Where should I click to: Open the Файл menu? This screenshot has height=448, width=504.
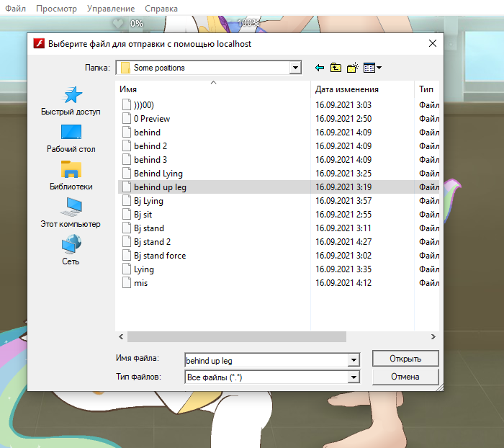(x=16, y=9)
